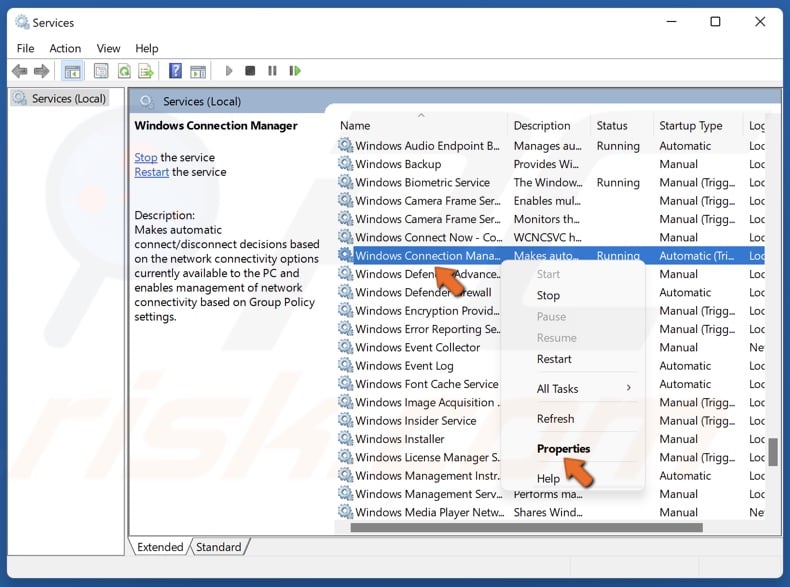The width and height of the screenshot is (790, 587).
Task: Click the vertical scrollbar thumb
Action: click(773, 452)
